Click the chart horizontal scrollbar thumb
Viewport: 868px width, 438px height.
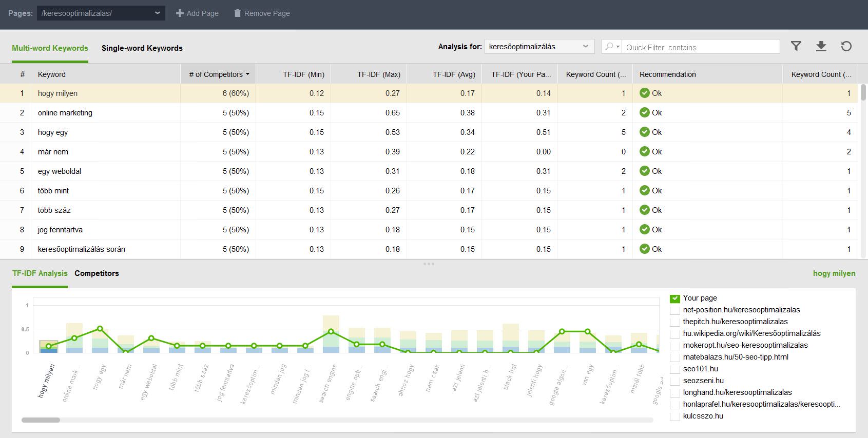tap(41, 420)
